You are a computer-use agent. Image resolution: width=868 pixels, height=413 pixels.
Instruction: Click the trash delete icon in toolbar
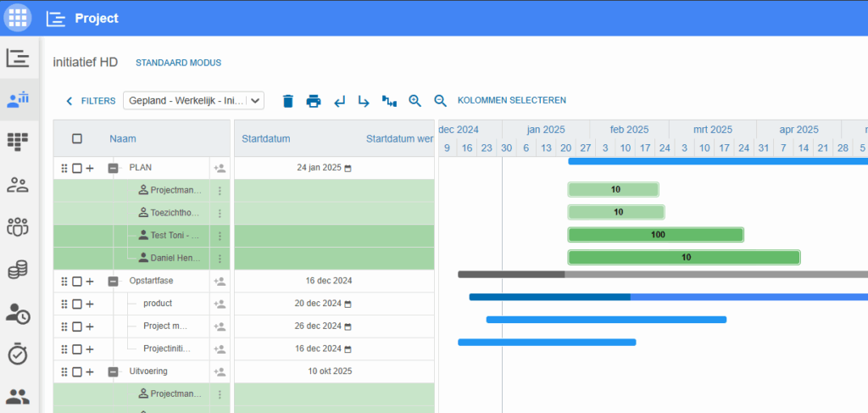click(287, 101)
